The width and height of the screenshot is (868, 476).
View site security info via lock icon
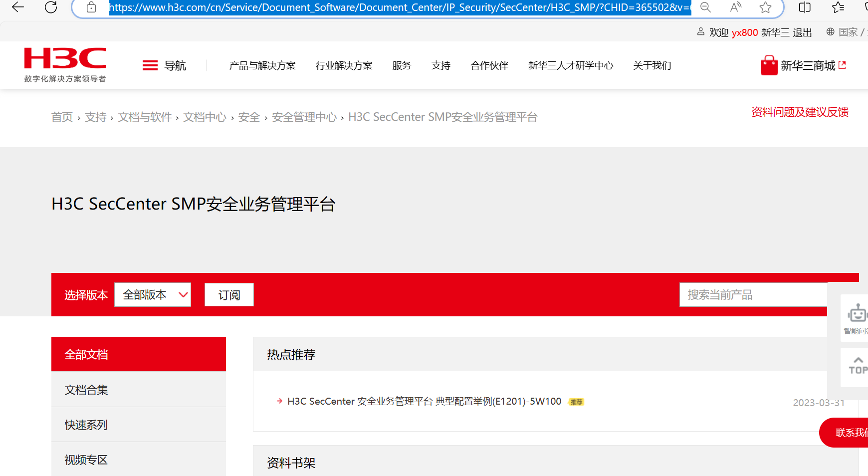click(91, 7)
